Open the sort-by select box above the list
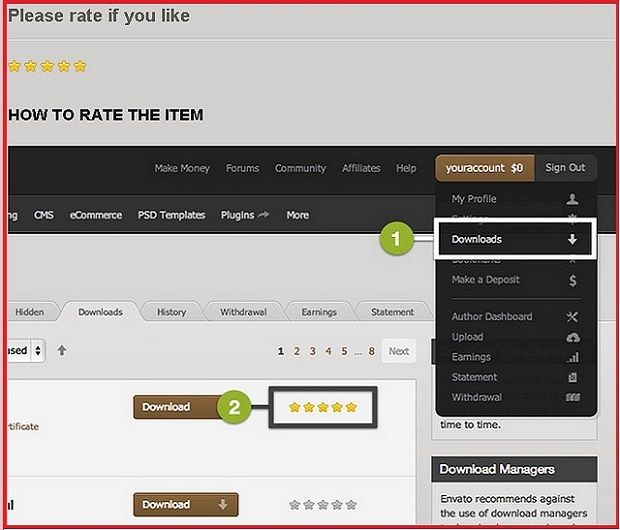Image resolution: width=620 pixels, height=530 pixels. pyautogui.click(x=25, y=351)
